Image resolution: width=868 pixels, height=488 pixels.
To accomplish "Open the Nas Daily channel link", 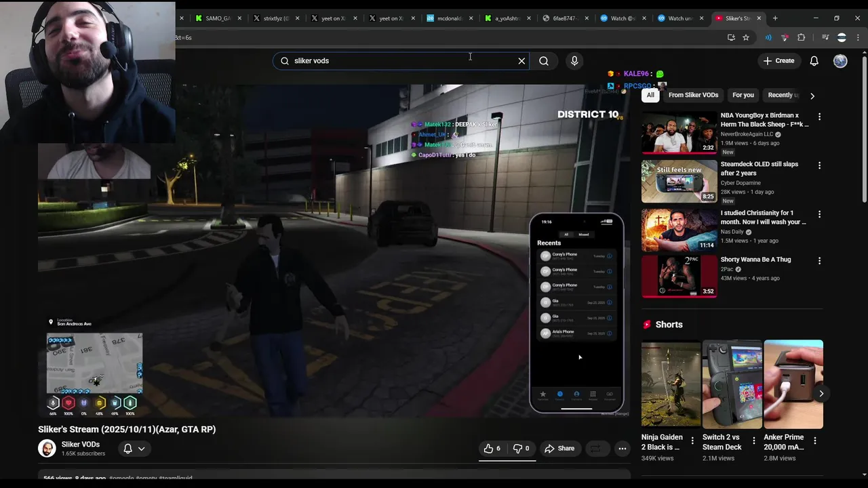I will pyautogui.click(x=732, y=232).
